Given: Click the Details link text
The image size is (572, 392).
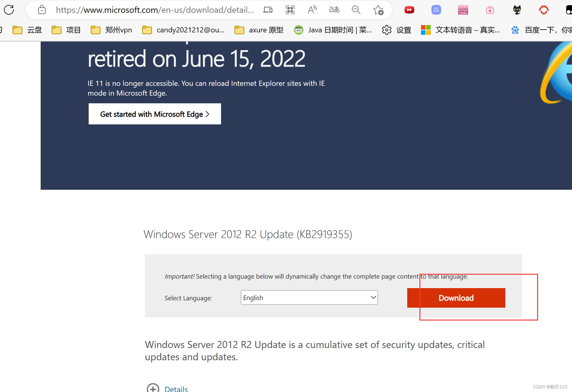Looking at the screenshot, I should point(176,389).
